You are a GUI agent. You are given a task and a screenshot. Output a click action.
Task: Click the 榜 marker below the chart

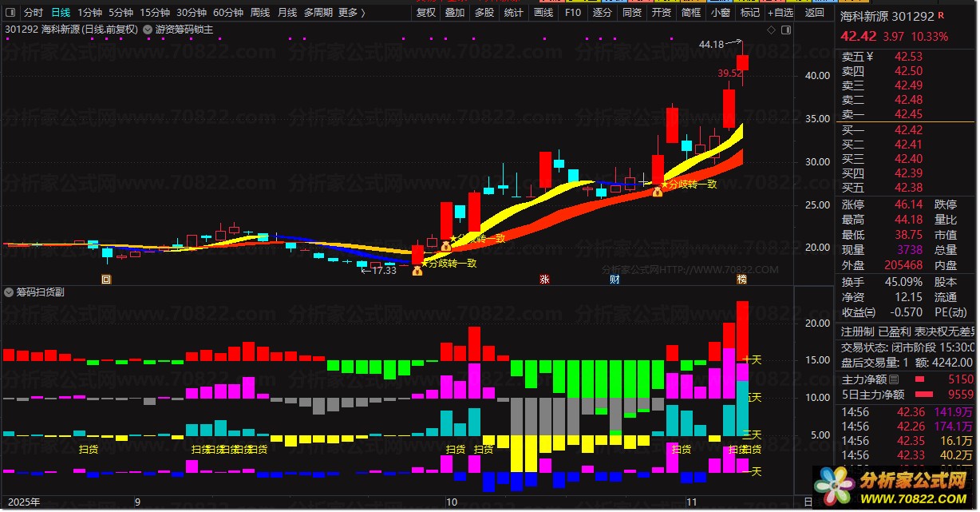pos(742,279)
